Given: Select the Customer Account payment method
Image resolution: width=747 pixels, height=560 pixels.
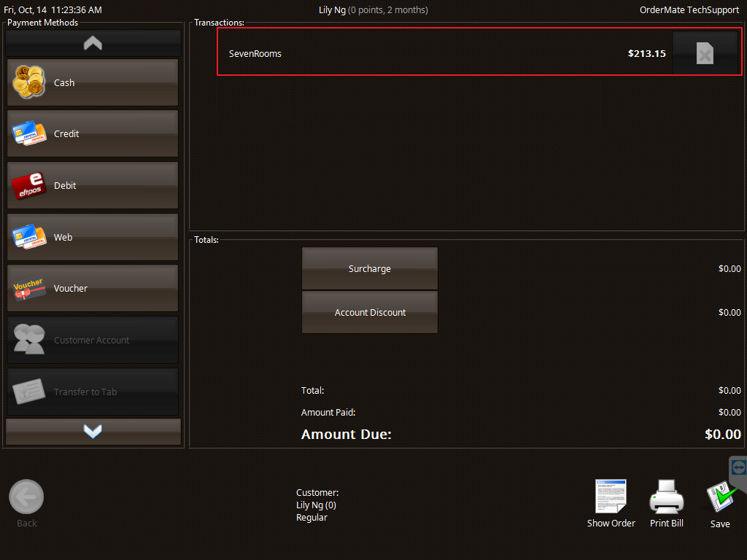Looking at the screenshot, I should click(92, 340).
